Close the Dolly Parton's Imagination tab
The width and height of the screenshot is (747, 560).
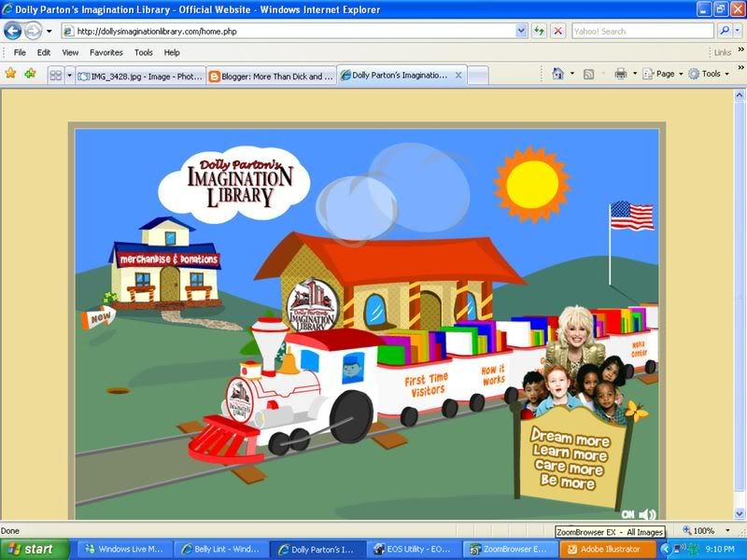coord(458,76)
